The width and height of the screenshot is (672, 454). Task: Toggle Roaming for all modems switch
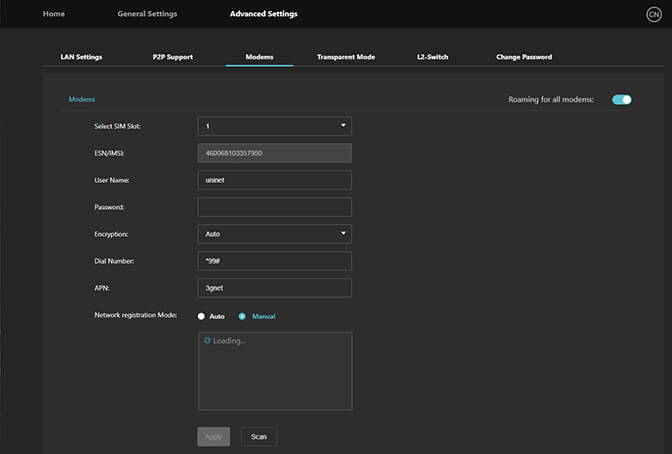(621, 99)
